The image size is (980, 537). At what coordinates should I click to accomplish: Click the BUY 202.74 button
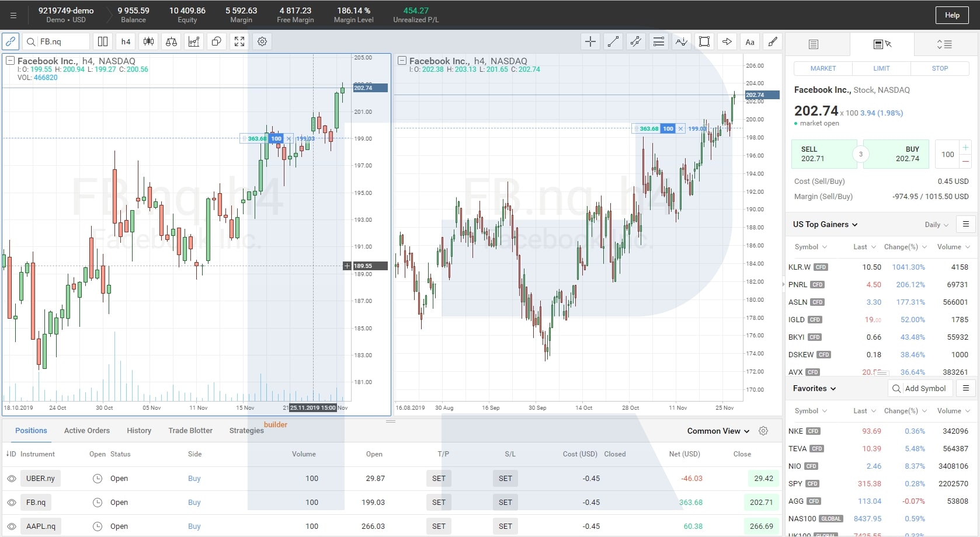click(896, 154)
